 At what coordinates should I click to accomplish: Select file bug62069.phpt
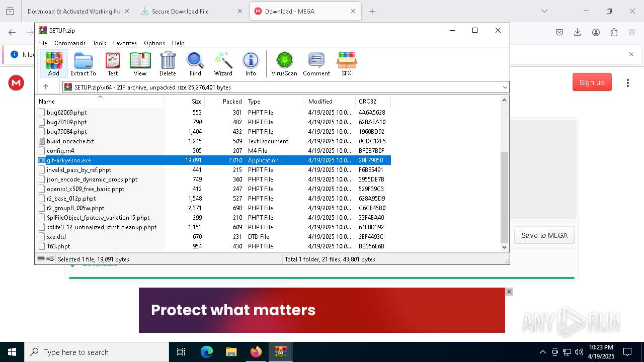tap(213, 113)
